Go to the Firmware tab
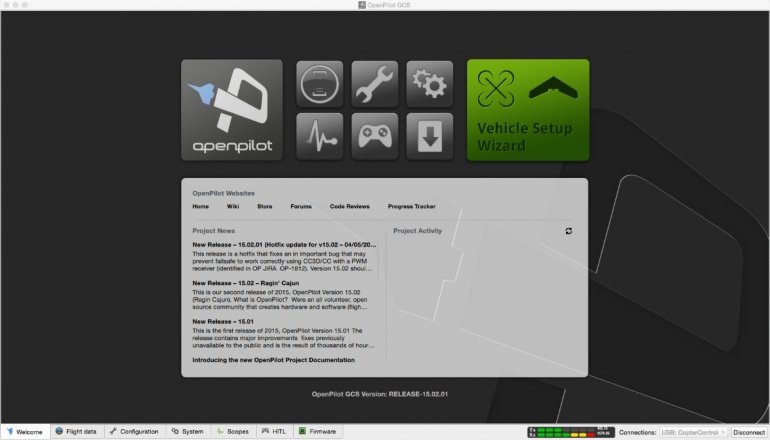Image resolution: width=770 pixels, height=440 pixels. tap(317, 432)
